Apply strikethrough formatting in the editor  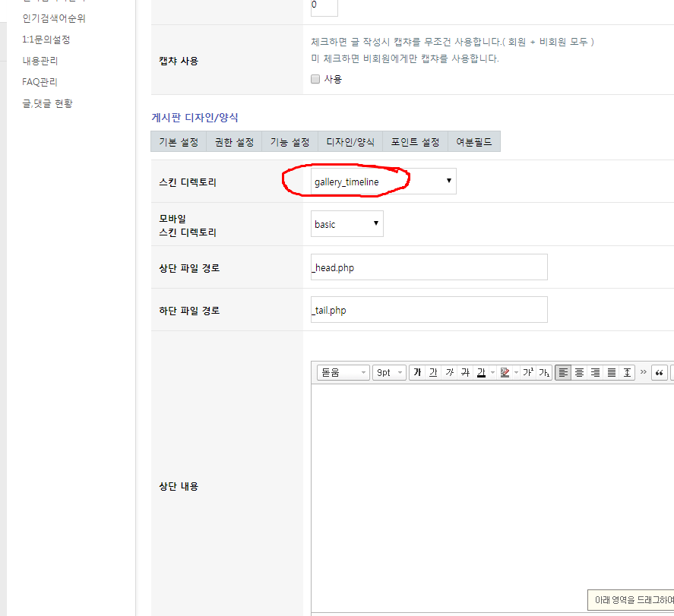[465, 372]
